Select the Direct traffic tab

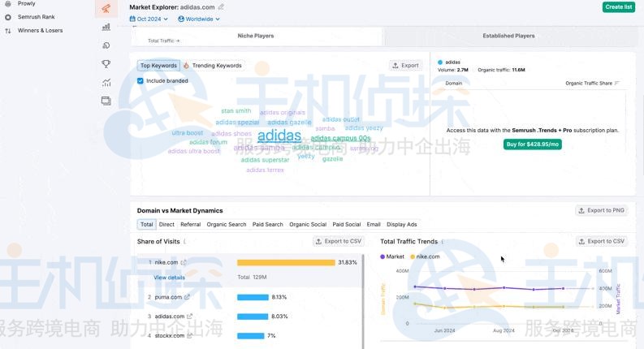[166, 225]
